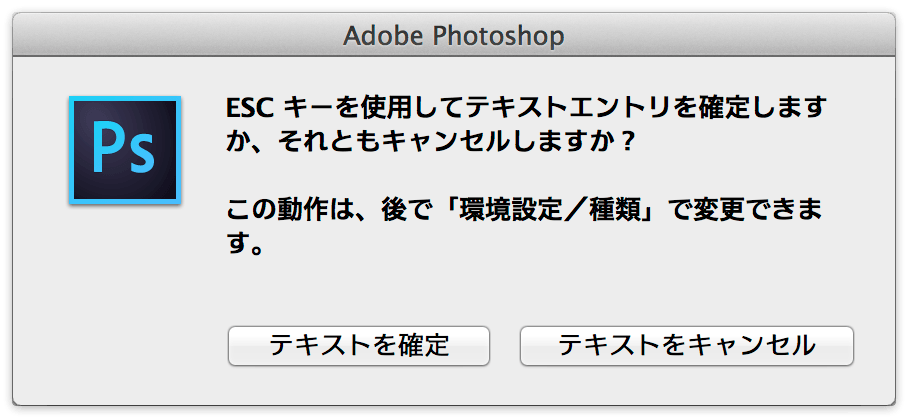908x418 pixels.
Task: Click the キャンセル characters on the right button
Action: 753,346
